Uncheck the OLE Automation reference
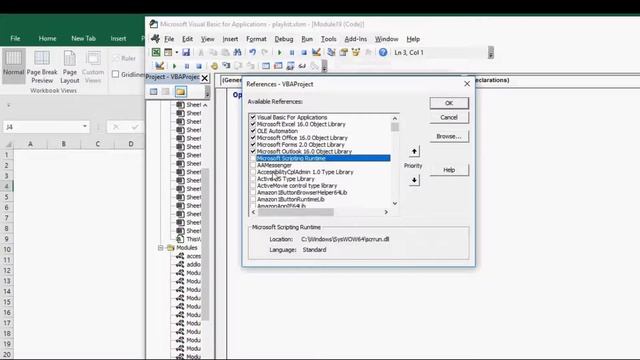 click(x=253, y=131)
